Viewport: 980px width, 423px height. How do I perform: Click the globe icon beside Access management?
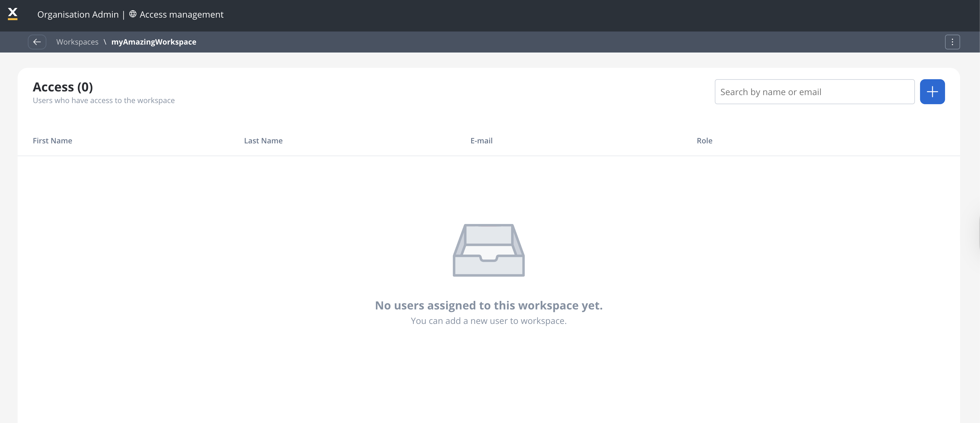[x=133, y=14]
